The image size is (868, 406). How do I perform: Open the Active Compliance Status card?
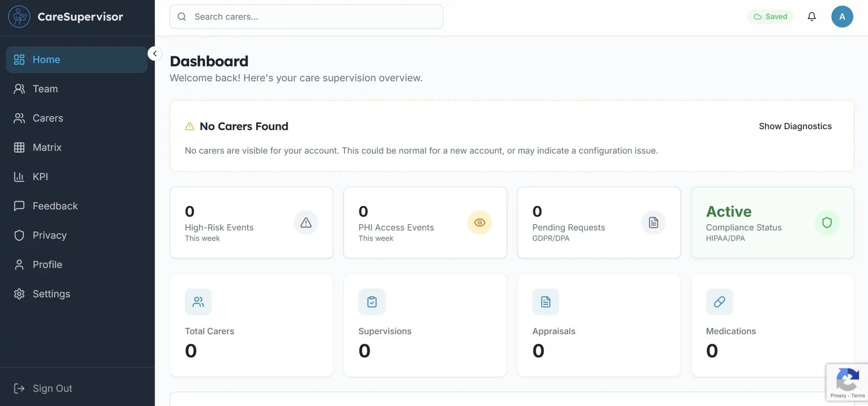point(773,223)
